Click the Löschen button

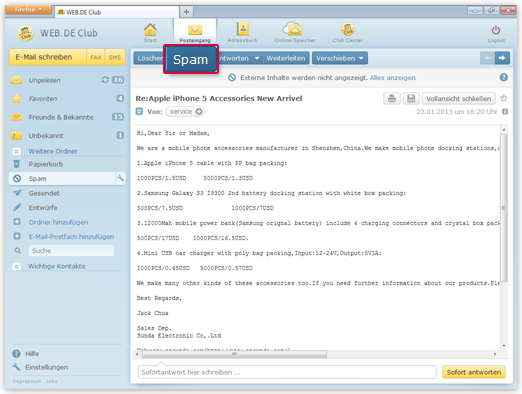(x=149, y=58)
